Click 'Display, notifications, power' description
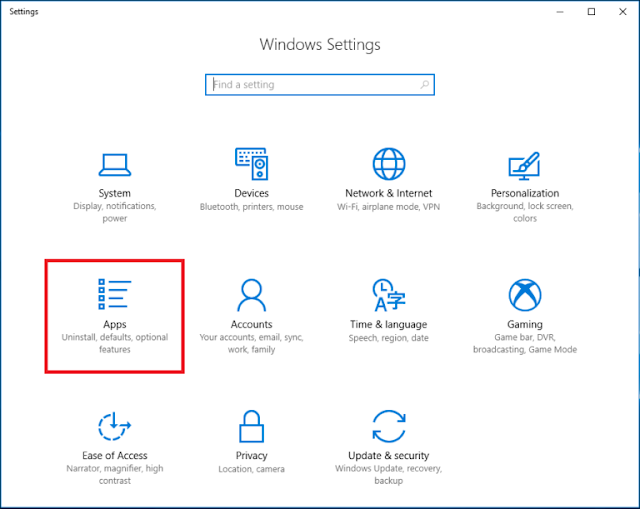The height and width of the screenshot is (509, 640). point(115,212)
